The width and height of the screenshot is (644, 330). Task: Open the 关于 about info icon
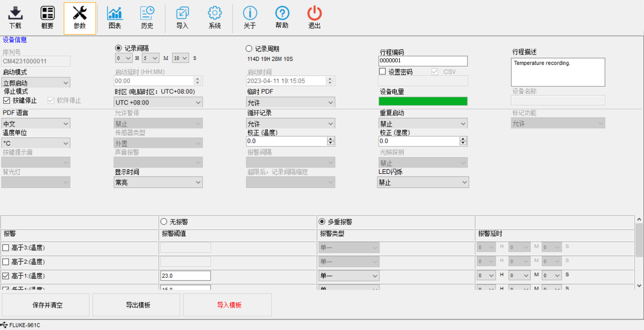250,18
